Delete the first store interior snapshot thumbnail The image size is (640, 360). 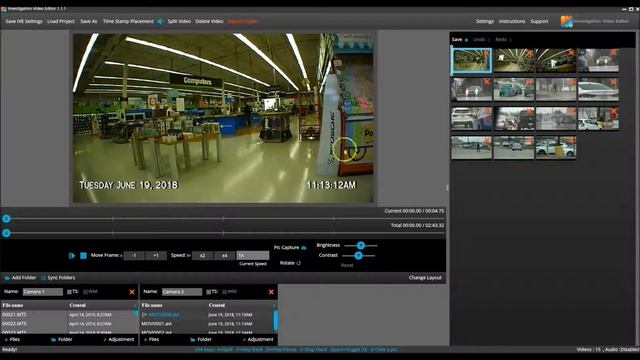tap(486, 53)
